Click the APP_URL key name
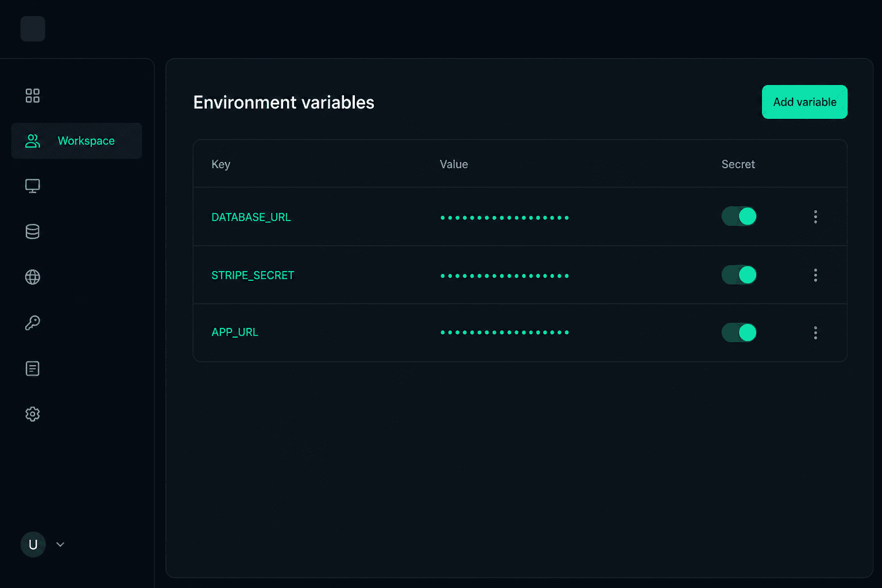 pyautogui.click(x=235, y=332)
